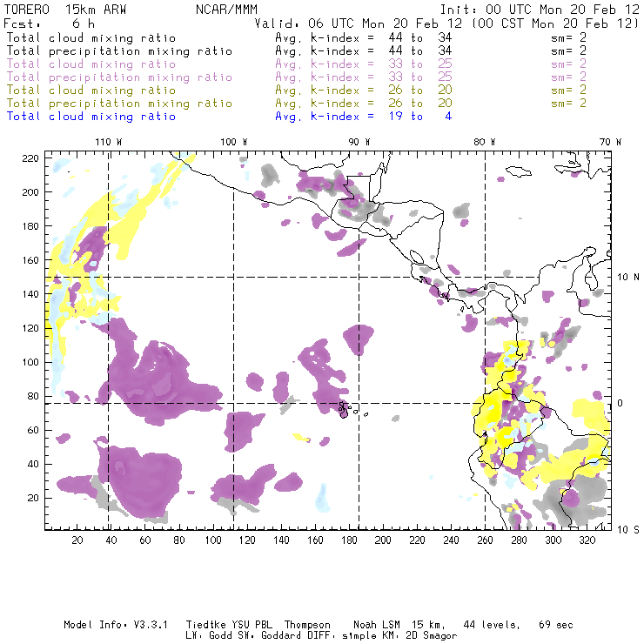Click the "Init: 00 UTC Mon 20 Feb 12" text
This screenshot has height=644, width=644.
(x=540, y=10)
